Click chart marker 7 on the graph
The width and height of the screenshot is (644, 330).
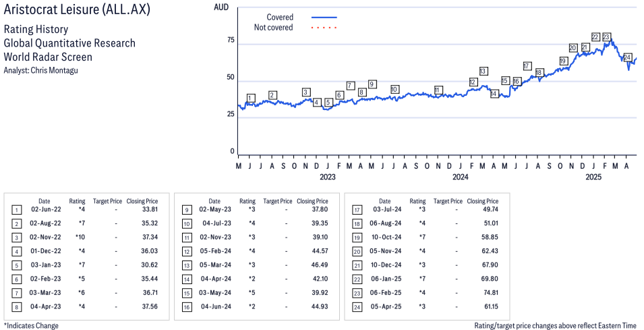351,86
